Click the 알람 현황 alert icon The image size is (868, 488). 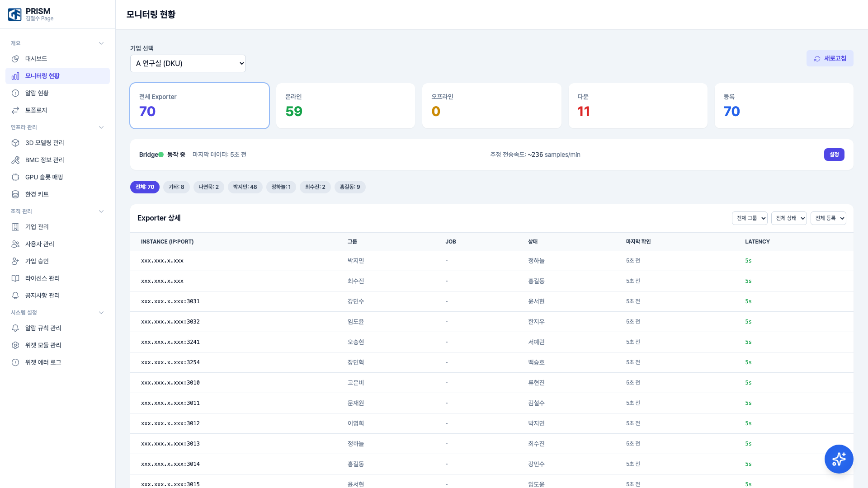click(x=15, y=93)
